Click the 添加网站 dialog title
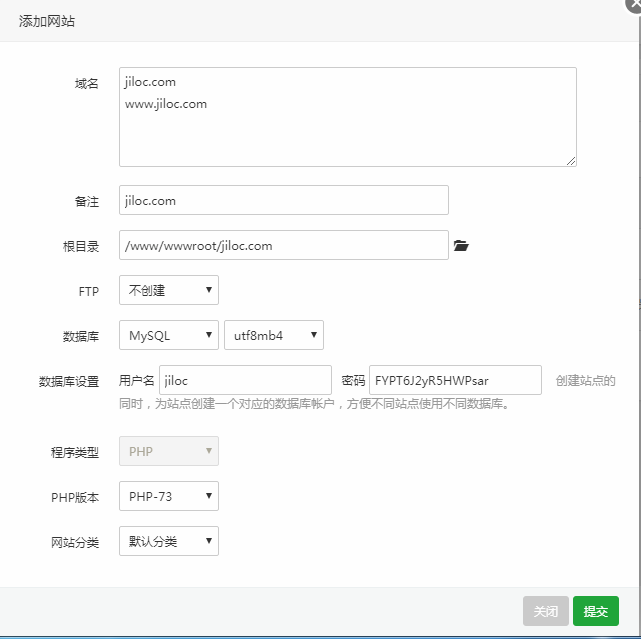This screenshot has width=641, height=639. [x=47, y=21]
